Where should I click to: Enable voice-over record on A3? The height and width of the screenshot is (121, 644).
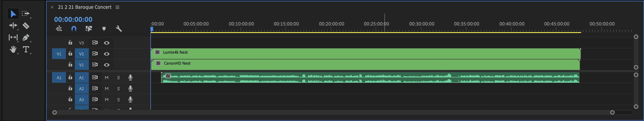(130, 99)
